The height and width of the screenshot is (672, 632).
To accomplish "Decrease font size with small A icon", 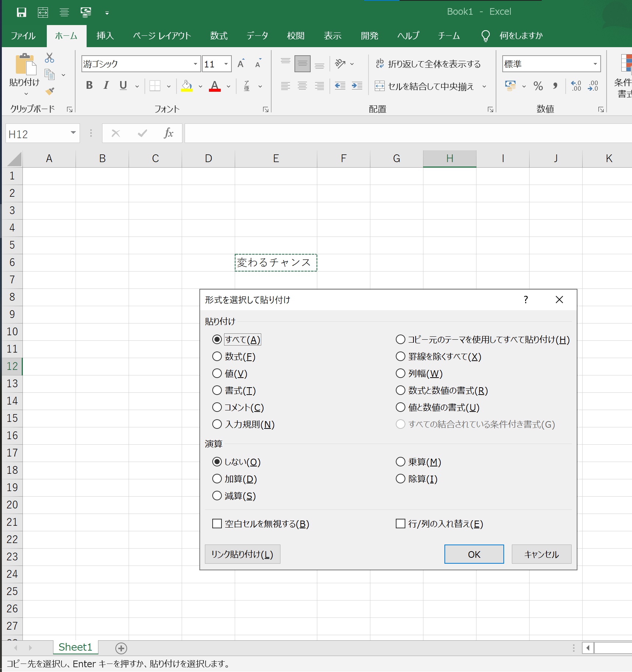I will (258, 64).
